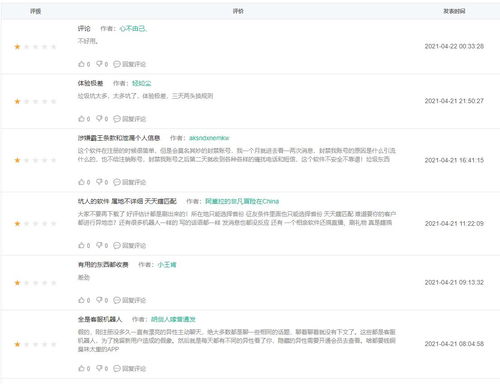500x384 pixels.
Task: Open author 心不由己 profile link
Action: point(133,29)
